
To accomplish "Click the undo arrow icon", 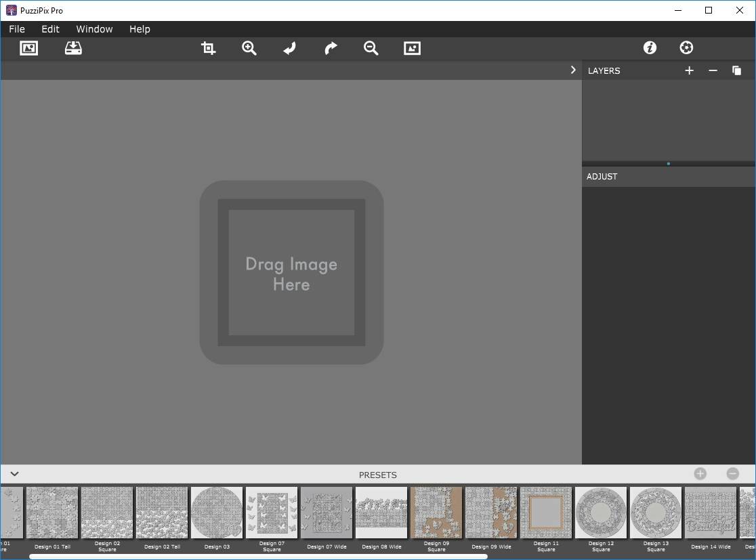I will (289, 48).
